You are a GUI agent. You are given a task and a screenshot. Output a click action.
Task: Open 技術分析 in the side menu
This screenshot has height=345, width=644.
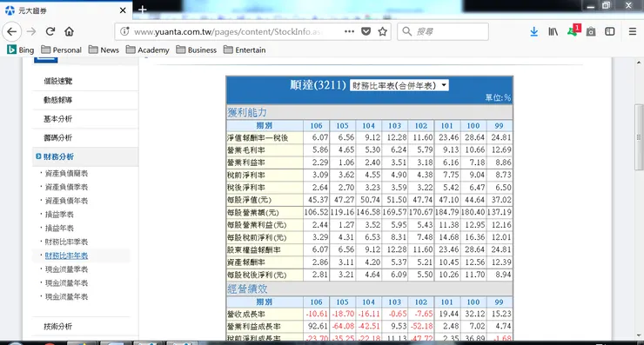pos(58,327)
